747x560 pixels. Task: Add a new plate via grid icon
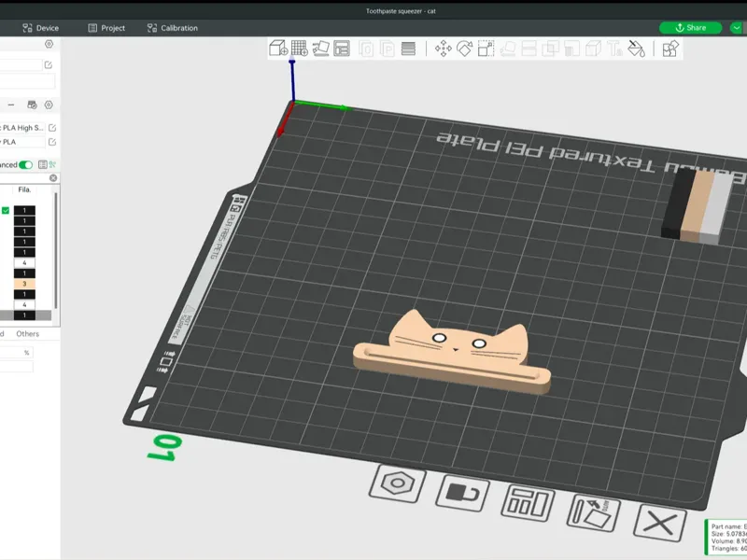pos(300,49)
